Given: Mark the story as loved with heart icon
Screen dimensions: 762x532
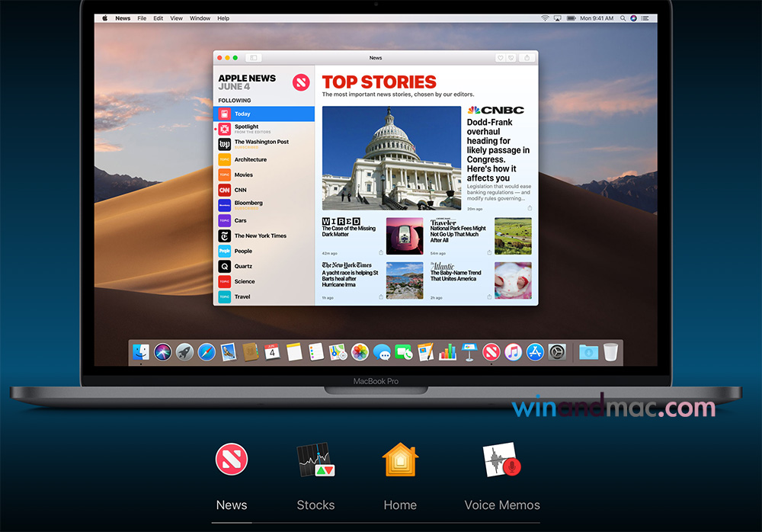Looking at the screenshot, I should [500, 57].
